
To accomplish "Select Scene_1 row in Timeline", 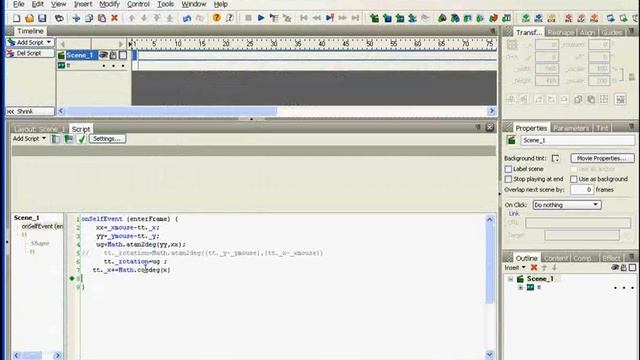I will tap(82, 55).
